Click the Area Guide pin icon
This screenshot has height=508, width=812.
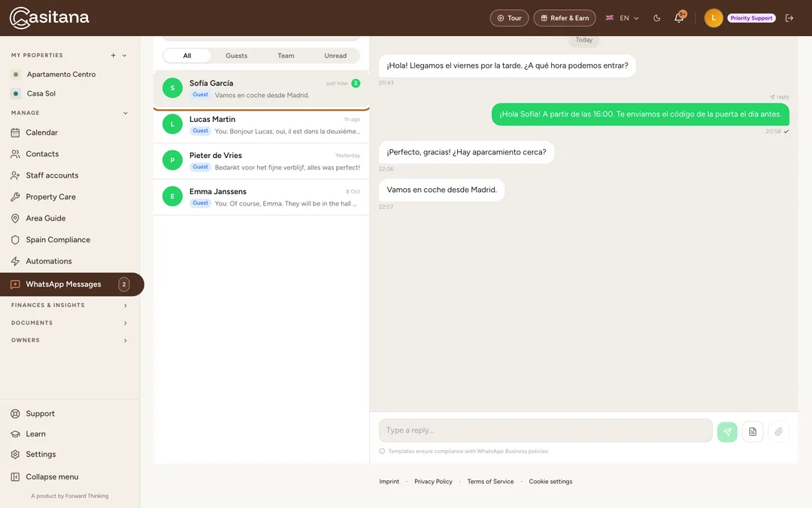coord(15,218)
